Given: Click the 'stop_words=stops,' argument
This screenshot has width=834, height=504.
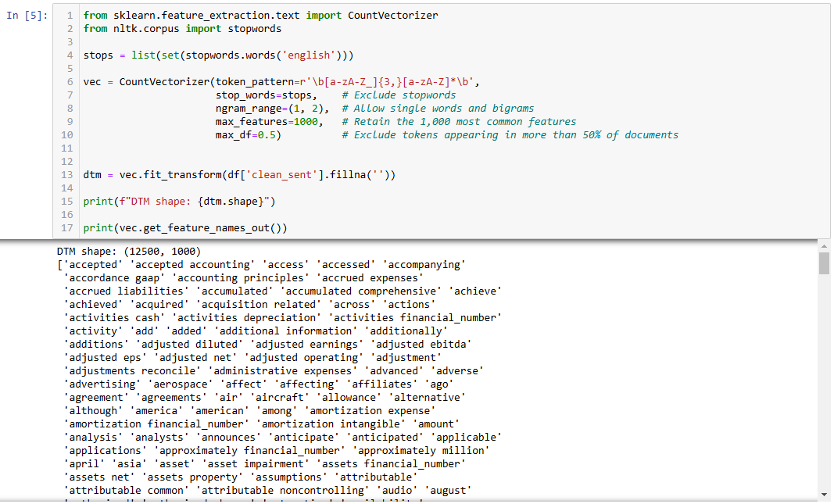Looking at the screenshot, I should [x=267, y=95].
